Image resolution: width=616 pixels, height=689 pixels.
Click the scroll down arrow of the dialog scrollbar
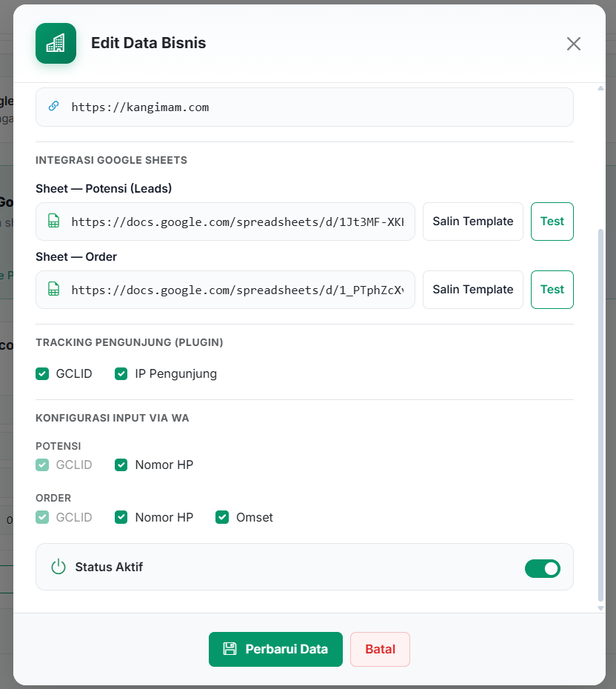600,608
